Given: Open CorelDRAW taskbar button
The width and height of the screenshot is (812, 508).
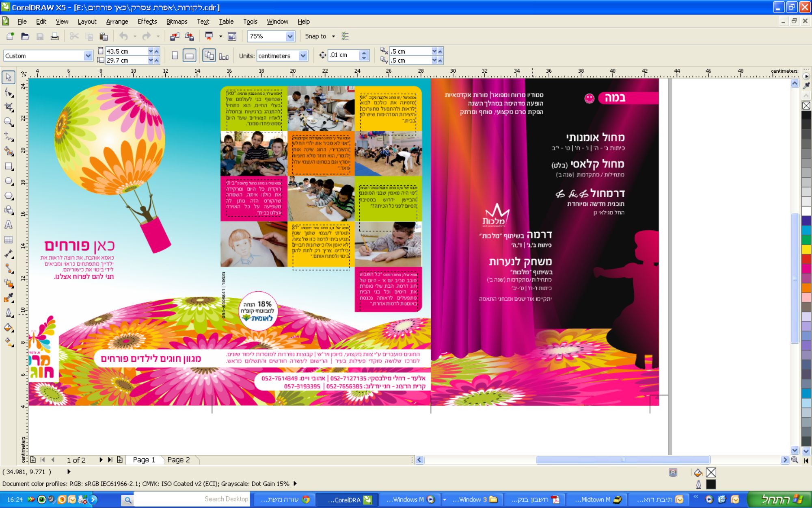Looking at the screenshot, I should point(348,499).
